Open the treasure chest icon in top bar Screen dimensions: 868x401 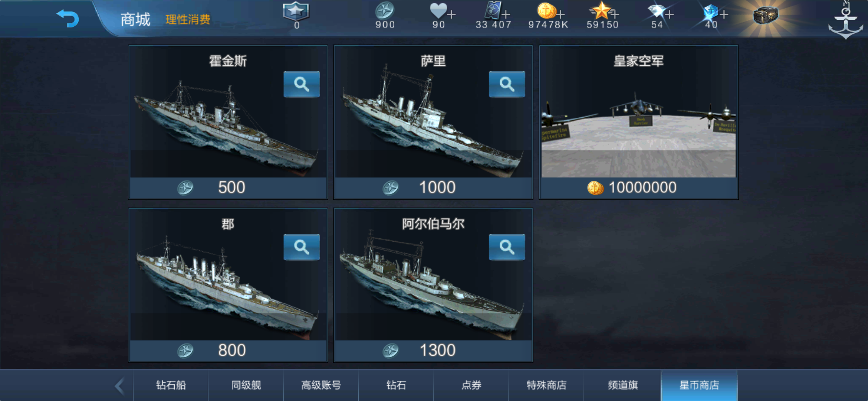pos(765,16)
